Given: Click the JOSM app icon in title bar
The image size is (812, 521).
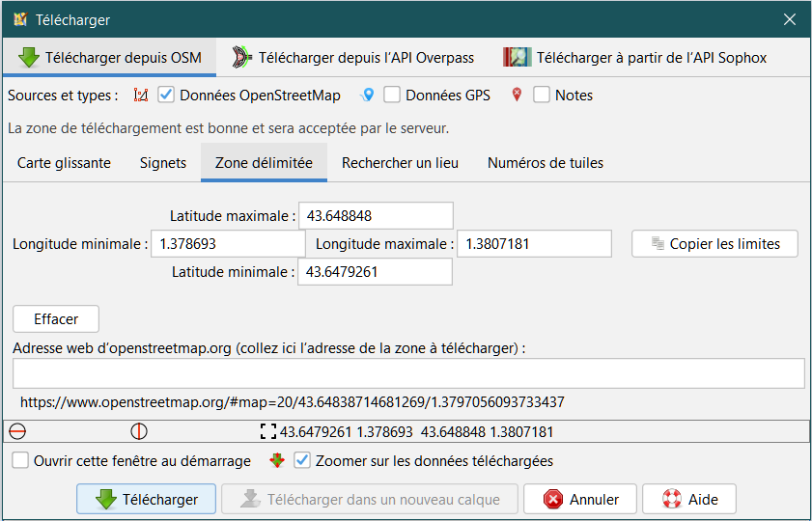Looking at the screenshot, I should [19, 19].
